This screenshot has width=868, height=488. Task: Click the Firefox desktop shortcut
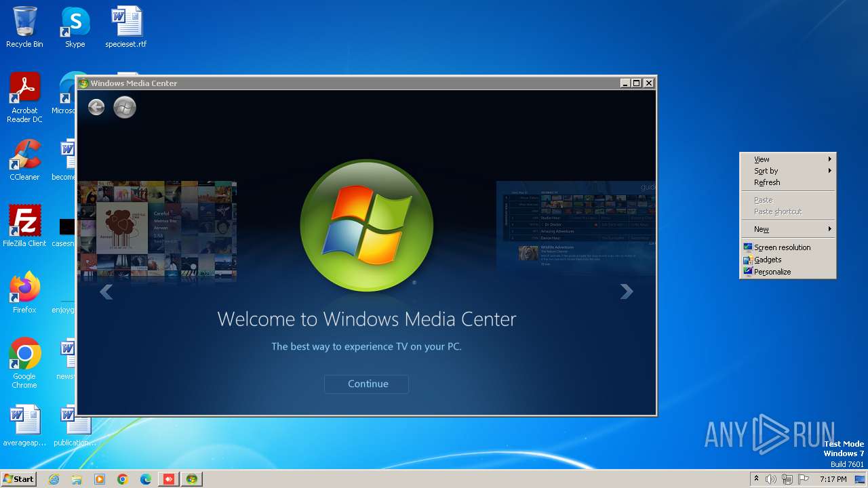tap(24, 293)
